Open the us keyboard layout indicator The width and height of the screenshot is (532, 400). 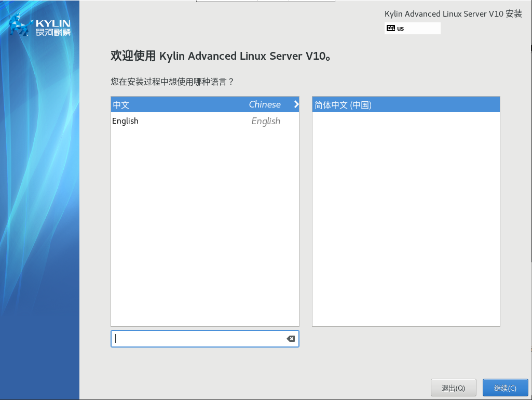pos(413,29)
